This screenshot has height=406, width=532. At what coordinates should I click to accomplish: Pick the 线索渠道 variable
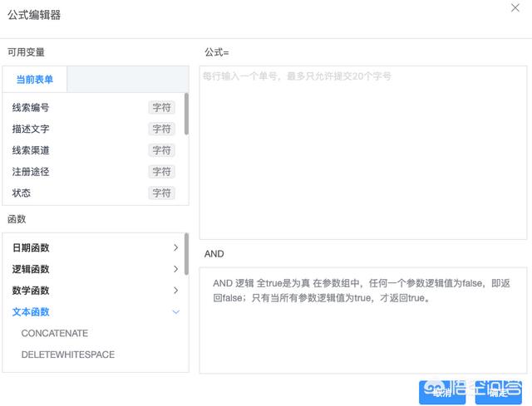tap(31, 150)
